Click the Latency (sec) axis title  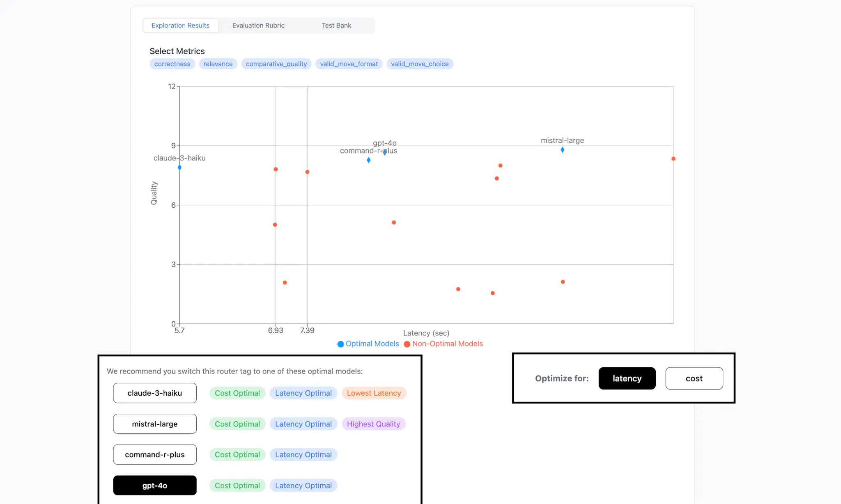click(x=426, y=333)
